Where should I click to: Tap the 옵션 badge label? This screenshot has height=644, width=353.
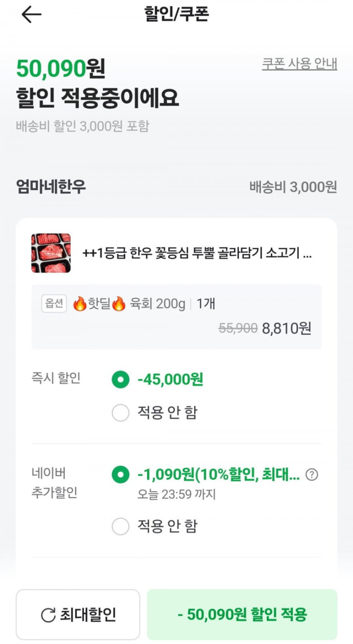click(x=54, y=303)
